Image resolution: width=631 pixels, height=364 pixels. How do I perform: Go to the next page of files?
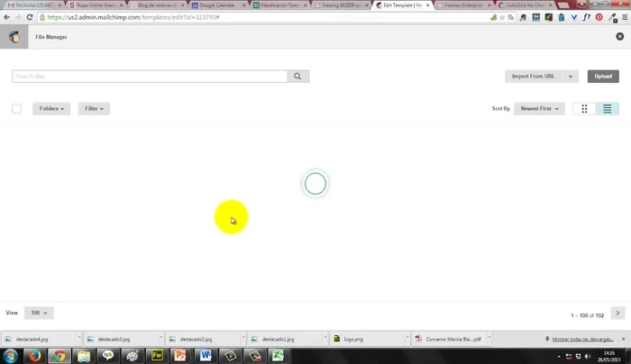tap(617, 313)
